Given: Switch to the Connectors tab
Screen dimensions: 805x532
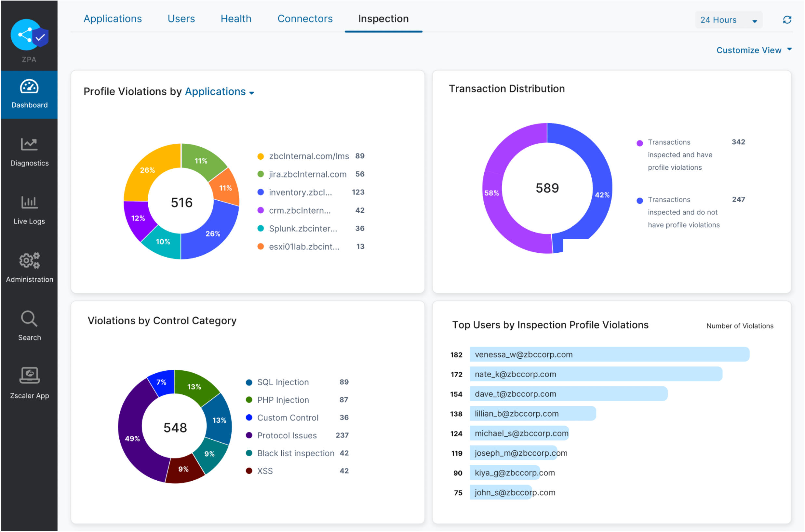Looking at the screenshot, I should [x=305, y=19].
